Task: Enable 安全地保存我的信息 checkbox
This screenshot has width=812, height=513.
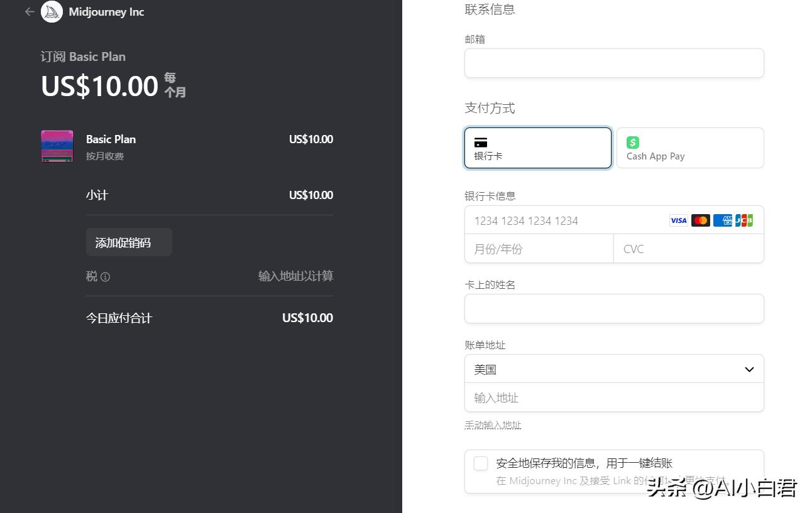Action: [x=481, y=463]
